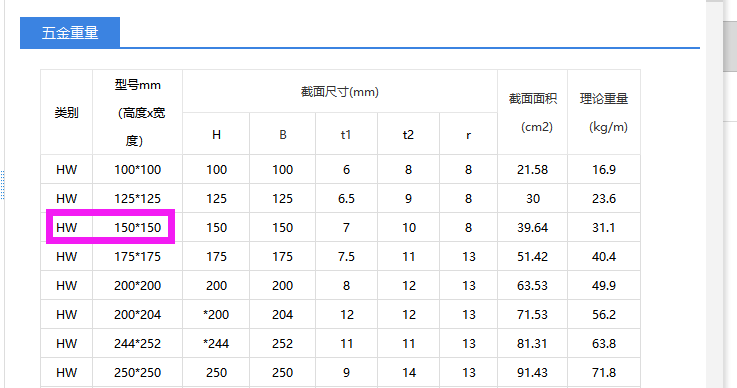737x388 pixels.
Task: Click the t2 value 10
Action: pyautogui.click(x=408, y=228)
